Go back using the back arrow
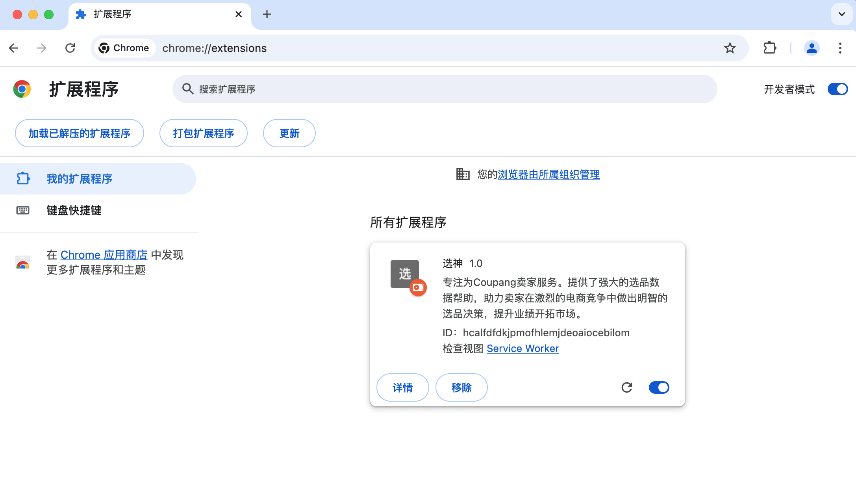 pos(14,48)
